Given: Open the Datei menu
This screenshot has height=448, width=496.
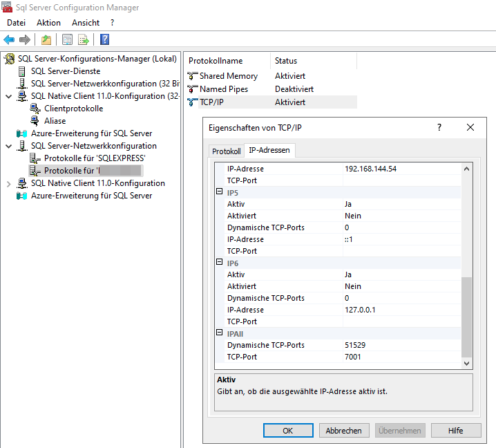Looking at the screenshot, I should pyautogui.click(x=16, y=23).
